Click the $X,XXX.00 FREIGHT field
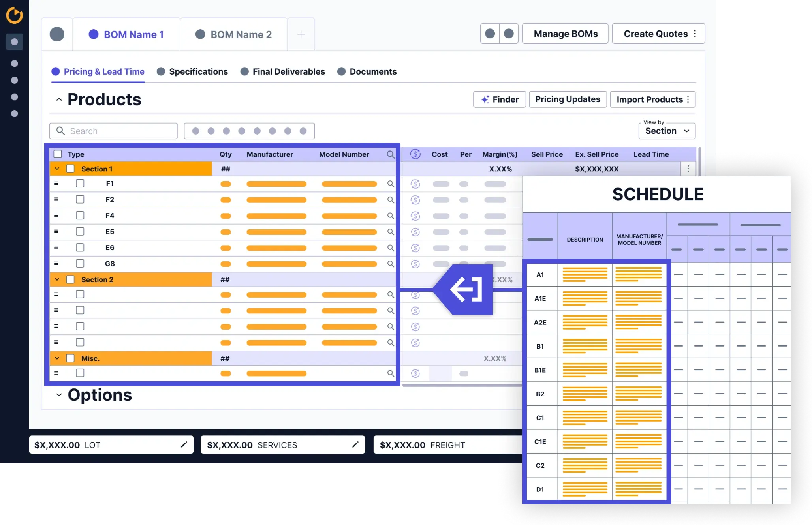 tap(448, 445)
